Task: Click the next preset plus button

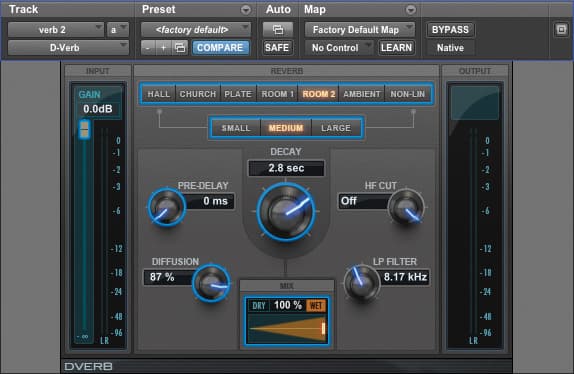Action: tap(163, 48)
